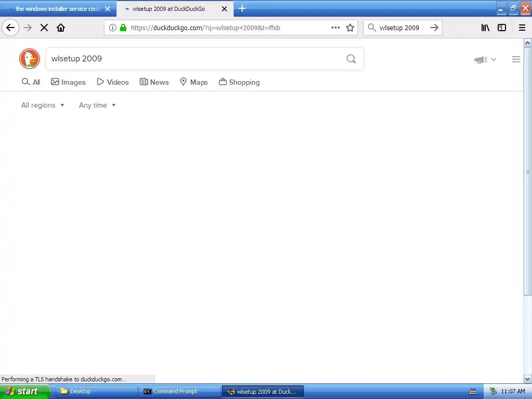Open page actions three-dot menu
This screenshot has height=399, width=532.
coord(335,28)
